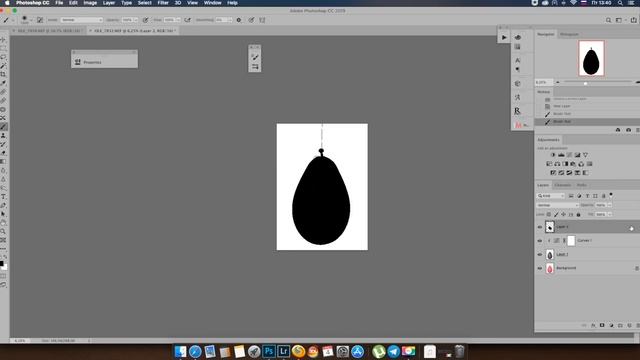Screen dimensions: 640x360
Task: Open the brush Opacity dropdown arrow
Action: pyautogui.click(x=136, y=20)
